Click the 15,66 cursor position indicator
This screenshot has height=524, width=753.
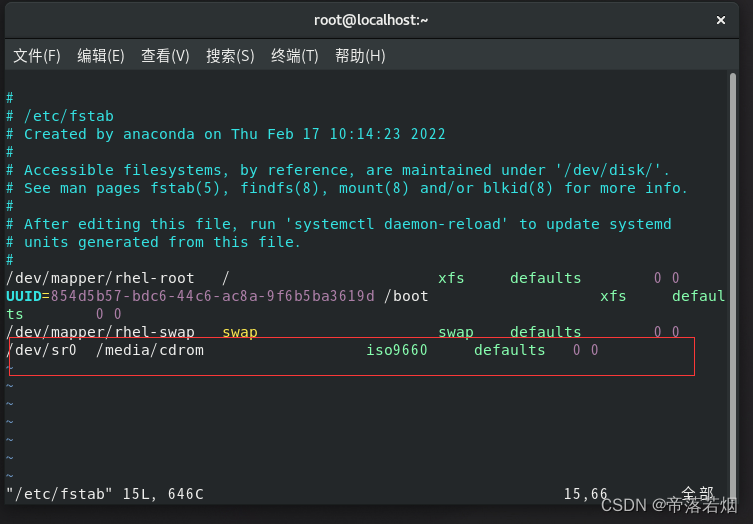(x=585, y=494)
